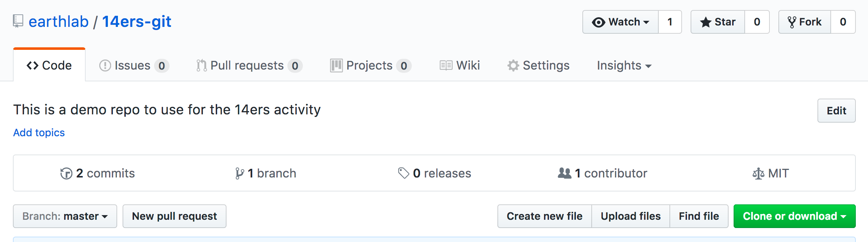868x242 pixels.
Task: Click Upload files button
Action: point(631,216)
